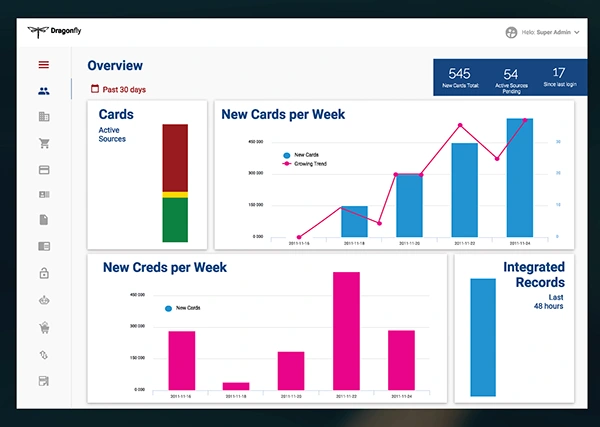The height and width of the screenshot is (427, 600).
Task: Open the shopping cart sidebar icon
Action: [44, 143]
